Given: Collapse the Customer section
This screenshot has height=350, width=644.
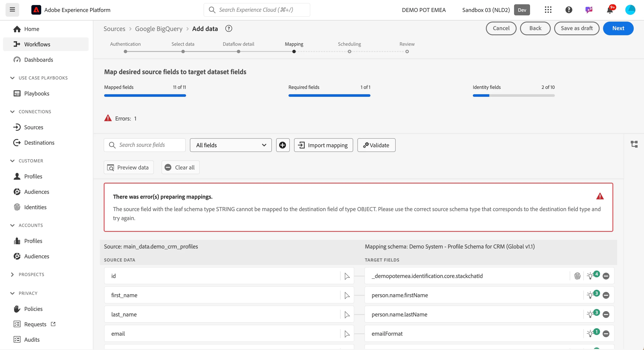Looking at the screenshot, I should click(x=12, y=161).
